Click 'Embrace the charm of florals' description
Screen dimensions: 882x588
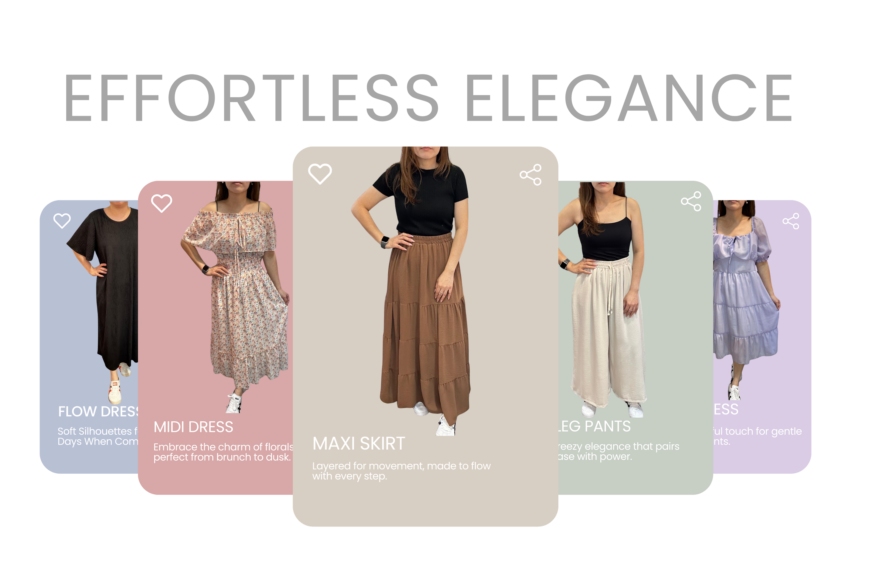223,452
